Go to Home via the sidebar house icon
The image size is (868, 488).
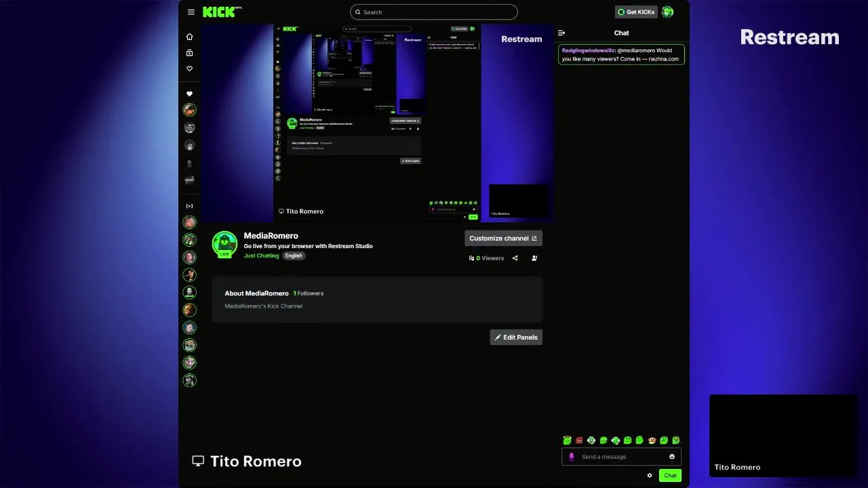point(189,37)
